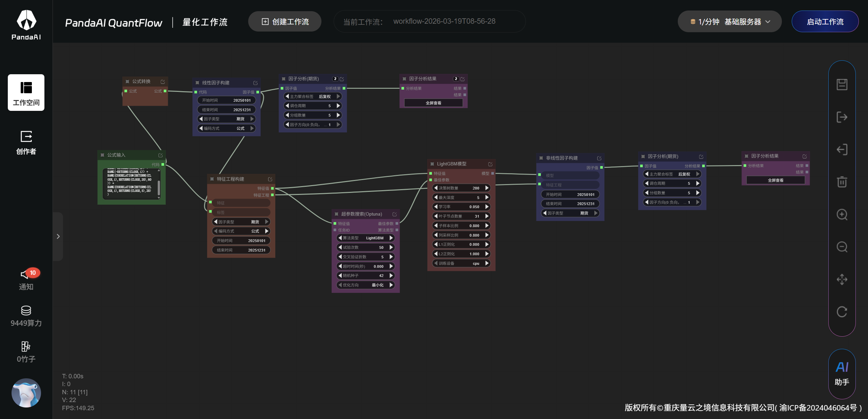This screenshot has height=419, width=868.
Task: Decrease 随机种子 with its left arrow
Action: (340, 276)
